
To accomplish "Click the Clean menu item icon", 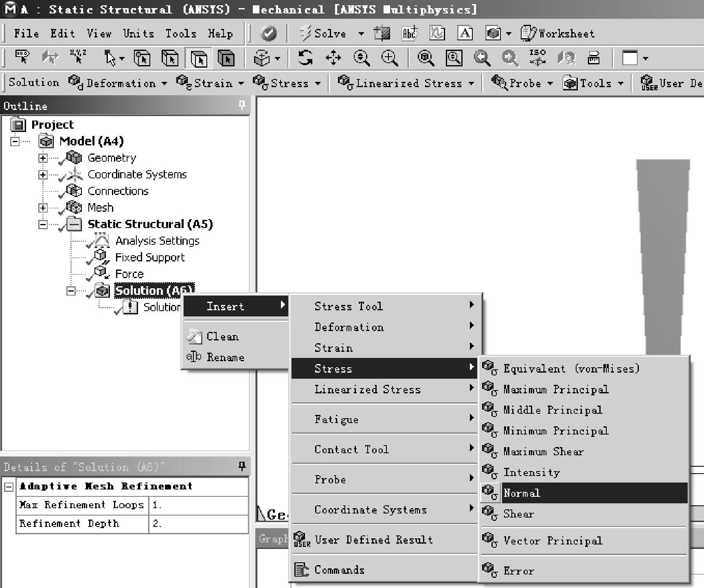I will (x=194, y=336).
